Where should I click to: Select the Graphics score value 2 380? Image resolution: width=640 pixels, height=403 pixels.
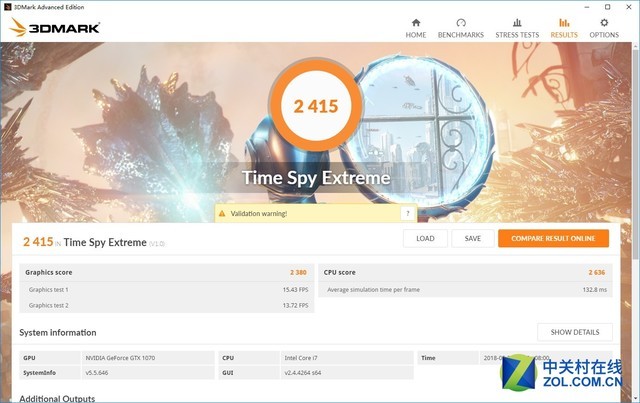(x=298, y=272)
